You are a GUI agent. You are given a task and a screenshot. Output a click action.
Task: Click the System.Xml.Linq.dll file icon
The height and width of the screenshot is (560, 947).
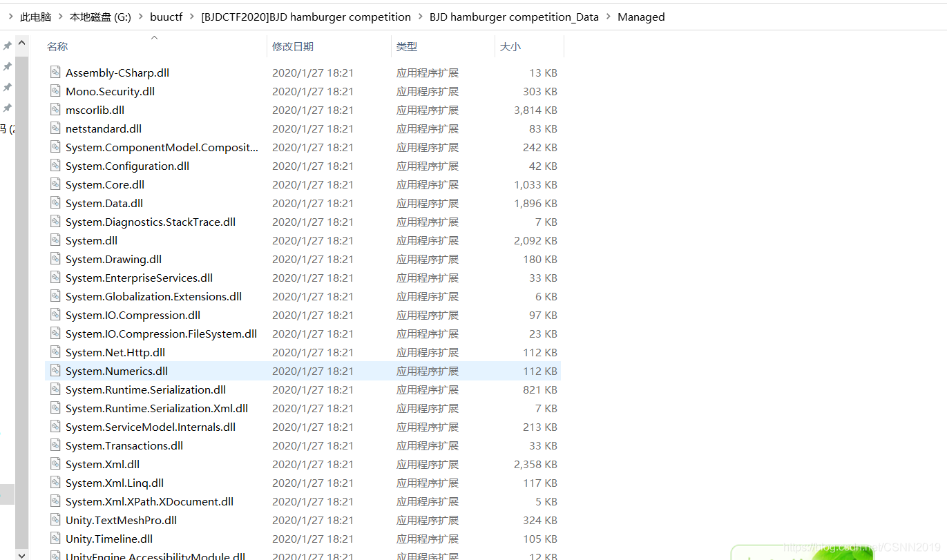56,483
